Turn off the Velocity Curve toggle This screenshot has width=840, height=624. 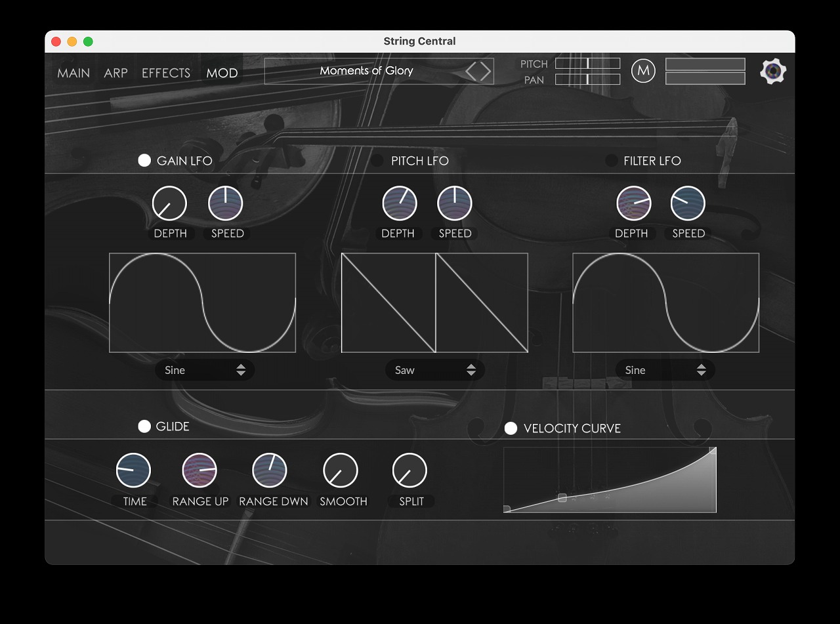pos(511,428)
